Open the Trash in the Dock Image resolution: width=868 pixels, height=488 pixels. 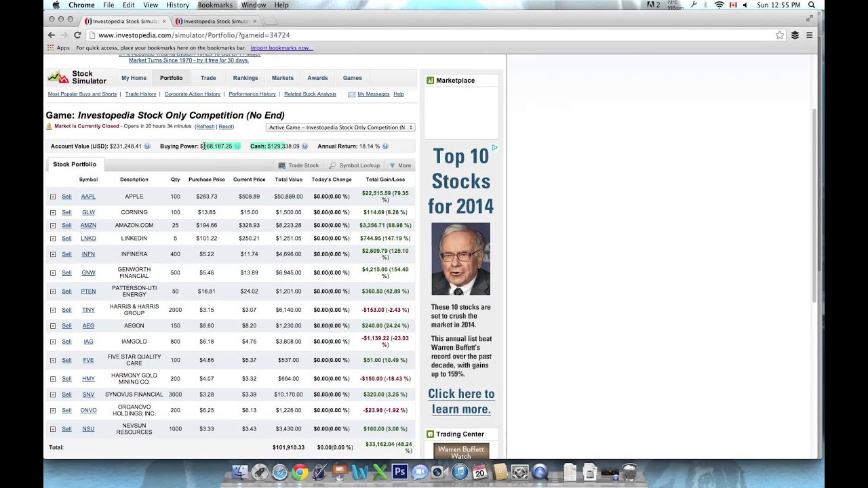coord(630,472)
